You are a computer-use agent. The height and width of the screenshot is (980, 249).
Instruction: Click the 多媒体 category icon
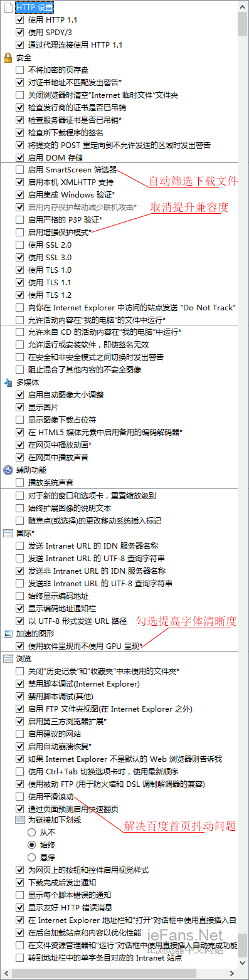tap(8, 382)
